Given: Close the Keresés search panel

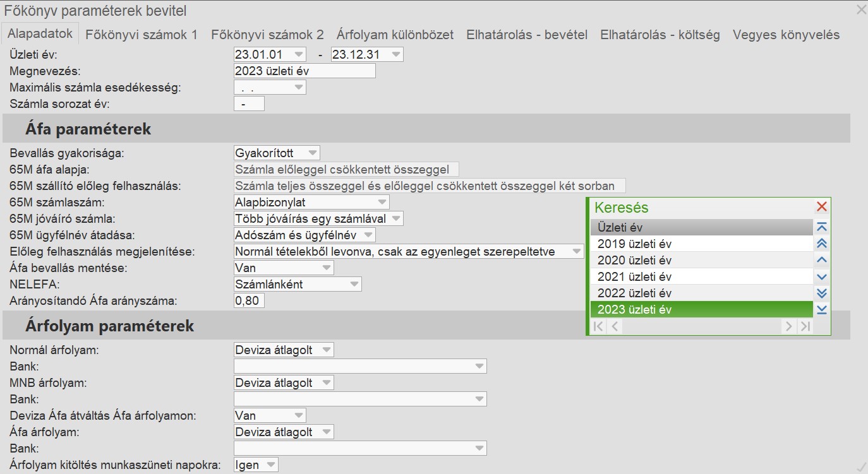Looking at the screenshot, I should (x=821, y=206).
